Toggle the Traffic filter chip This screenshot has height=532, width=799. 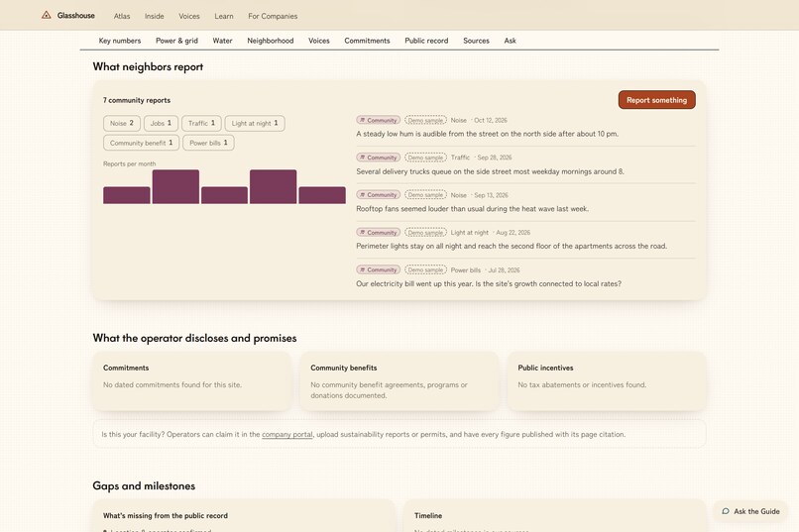[202, 123]
